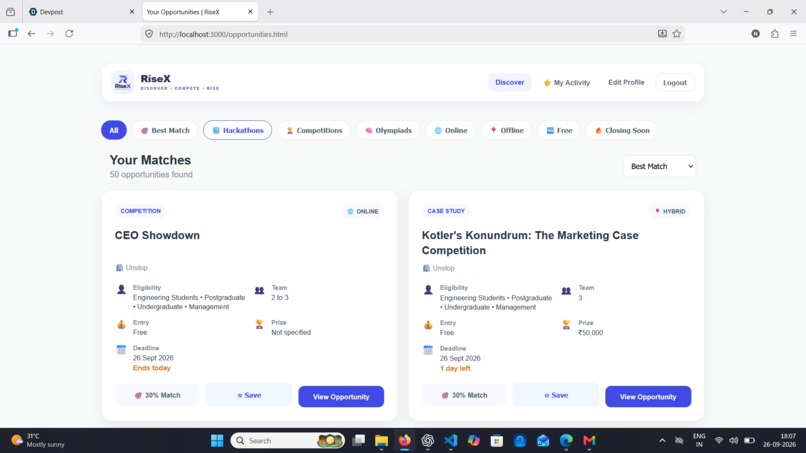Open the Discover page
806x453 pixels.
pos(509,82)
